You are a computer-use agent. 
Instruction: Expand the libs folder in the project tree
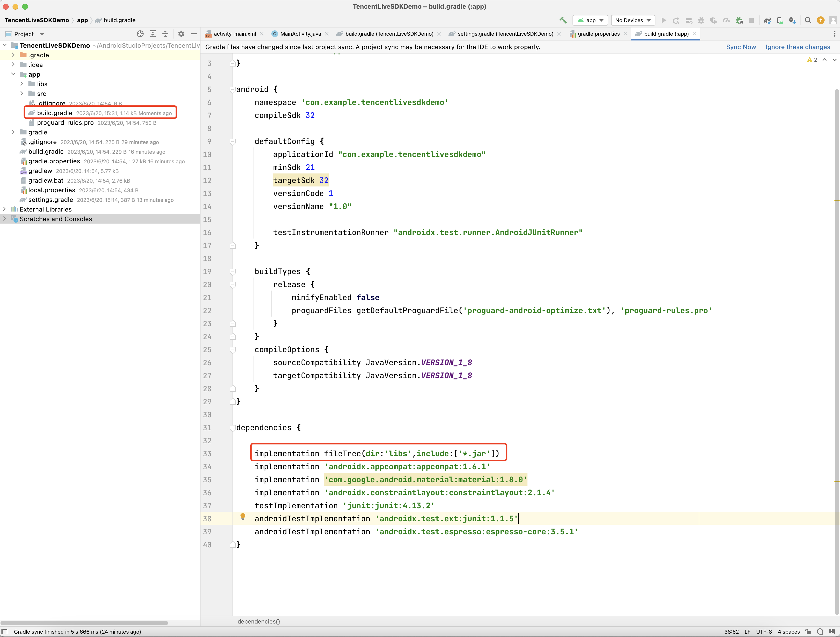(22, 84)
